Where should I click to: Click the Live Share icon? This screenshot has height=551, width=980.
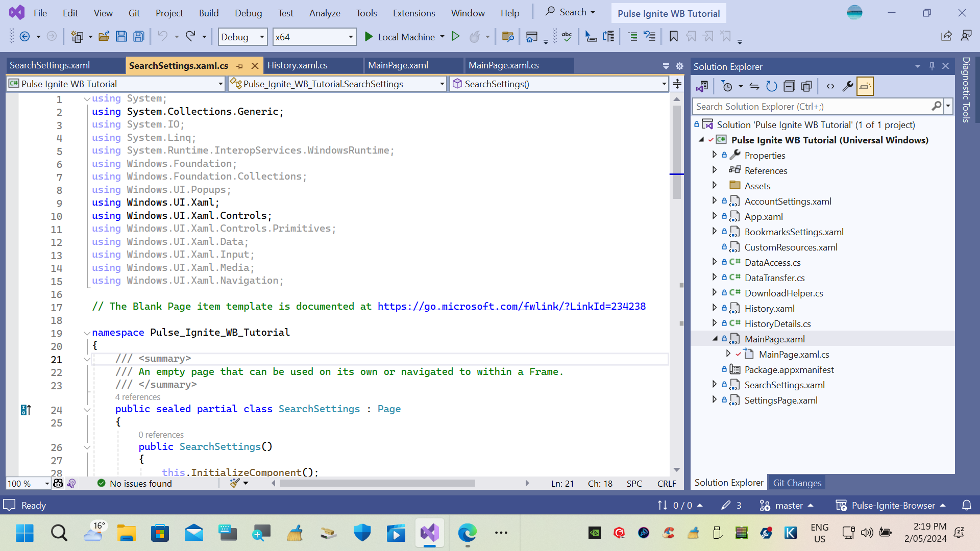(x=946, y=36)
